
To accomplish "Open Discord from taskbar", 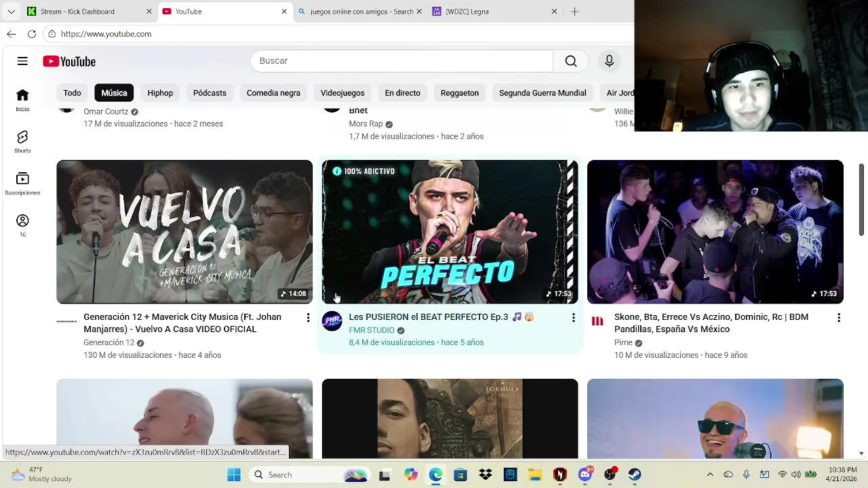I will coord(585,474).
